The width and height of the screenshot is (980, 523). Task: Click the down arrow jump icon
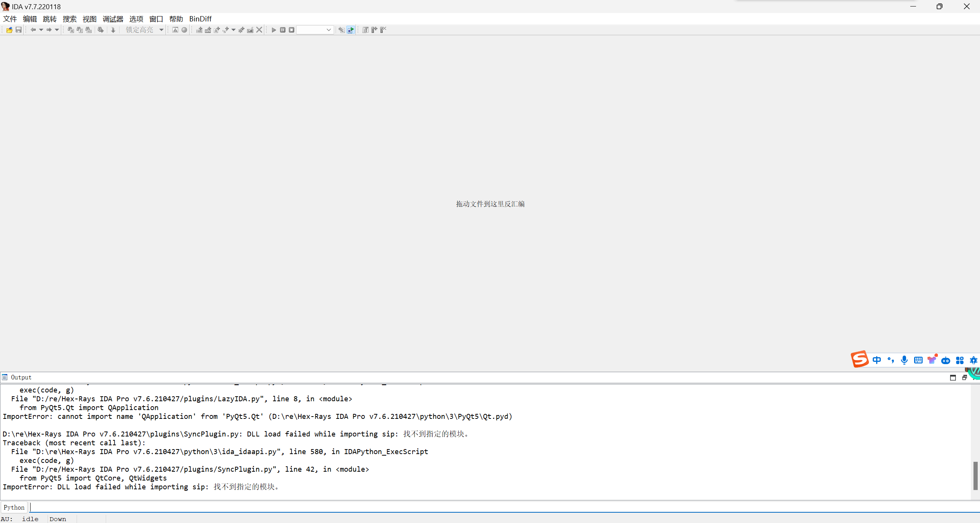pos(113,30)
